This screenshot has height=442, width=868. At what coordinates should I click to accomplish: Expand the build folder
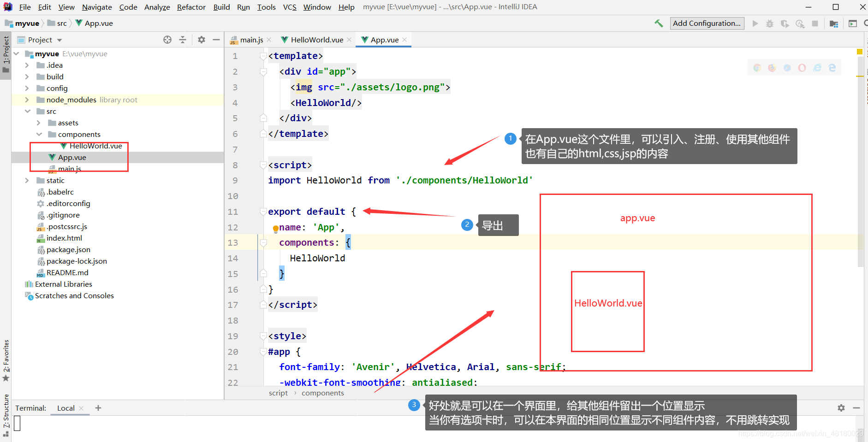pos(27,77)
